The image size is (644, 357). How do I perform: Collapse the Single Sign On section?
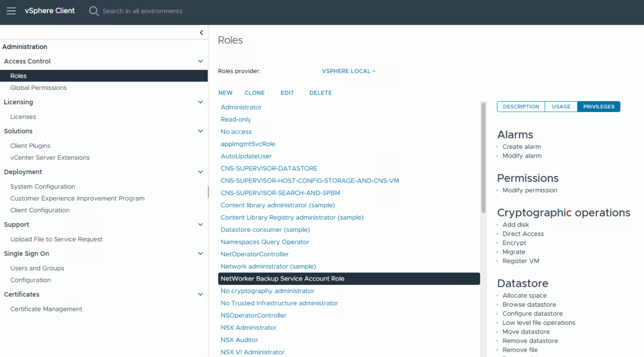coord(200,253)
